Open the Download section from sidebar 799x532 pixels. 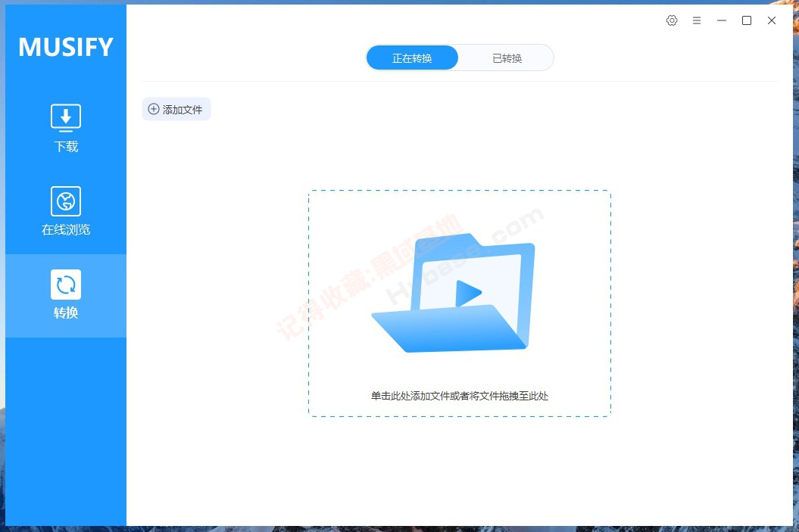pyautogui.click(x=65, y=129)
